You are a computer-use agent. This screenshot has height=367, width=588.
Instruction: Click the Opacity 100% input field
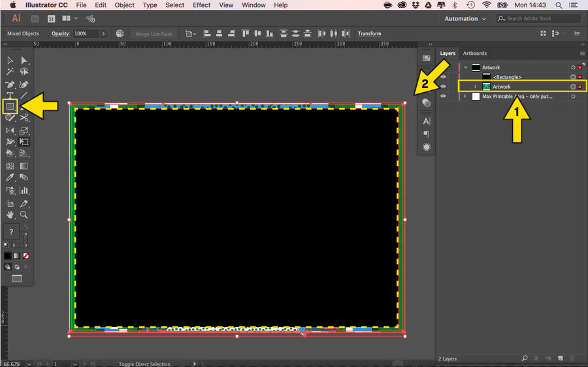pyautogui.click(x=86, y=33)
